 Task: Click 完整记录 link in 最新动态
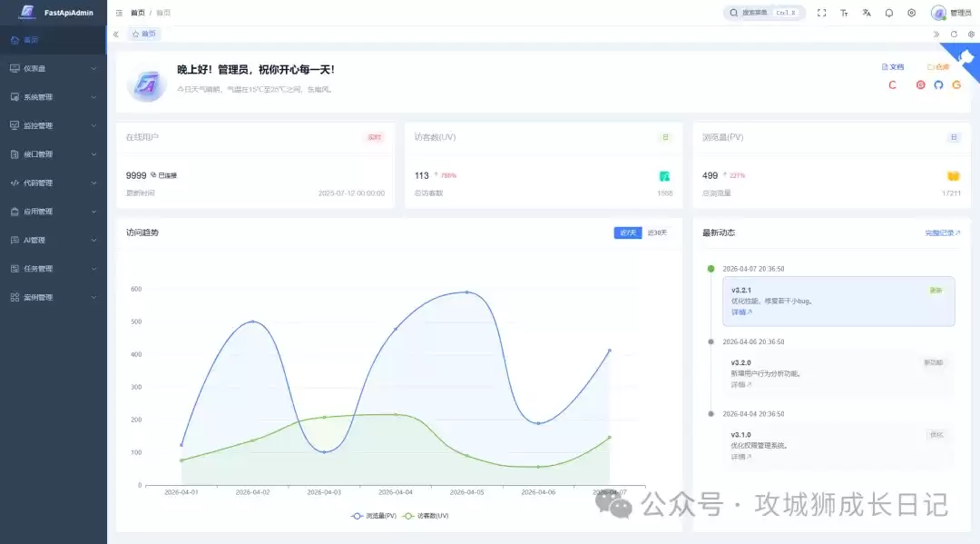pyautogui.click(x=942, y=232)
